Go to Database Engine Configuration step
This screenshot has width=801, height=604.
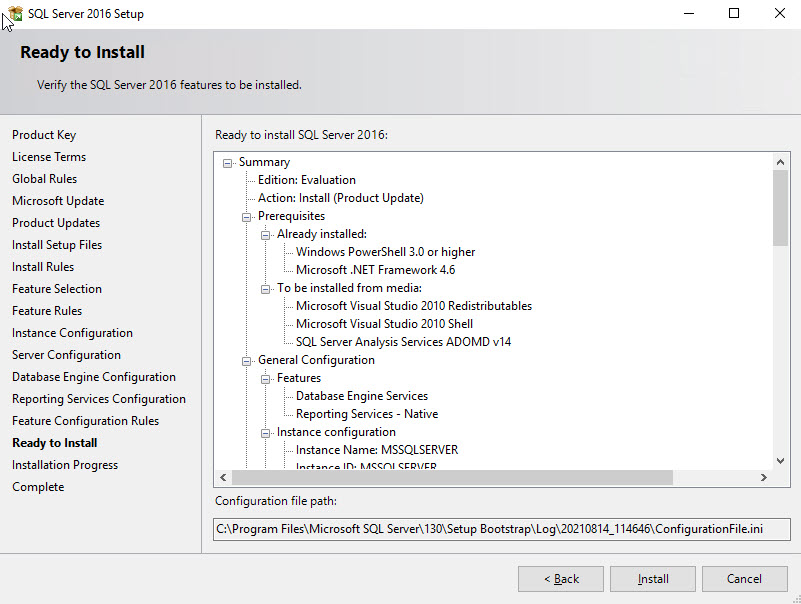tap(93, 376)
